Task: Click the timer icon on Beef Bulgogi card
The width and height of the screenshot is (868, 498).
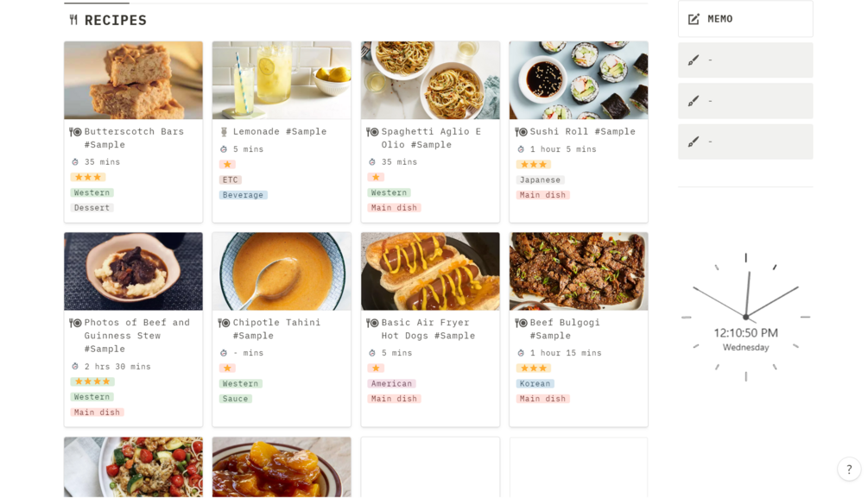Action: (521, 353)
